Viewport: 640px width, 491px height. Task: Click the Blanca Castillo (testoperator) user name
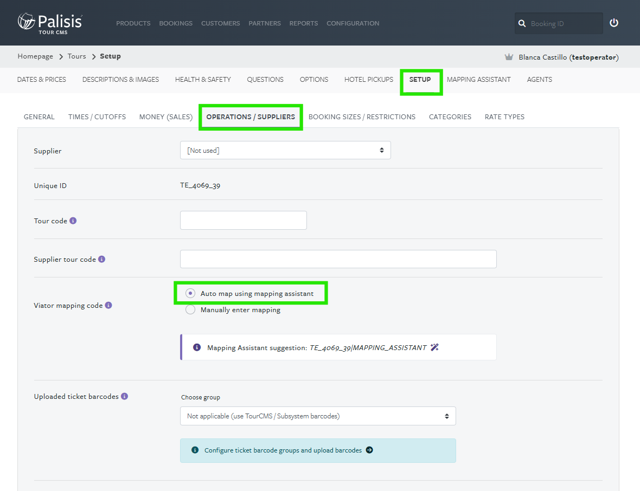point(569,57)
